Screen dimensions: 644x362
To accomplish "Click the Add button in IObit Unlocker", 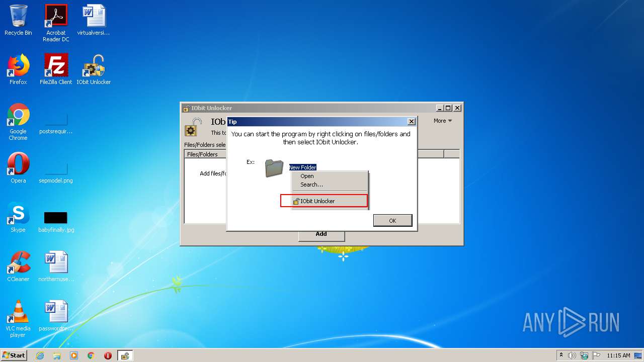I will 321,234.
